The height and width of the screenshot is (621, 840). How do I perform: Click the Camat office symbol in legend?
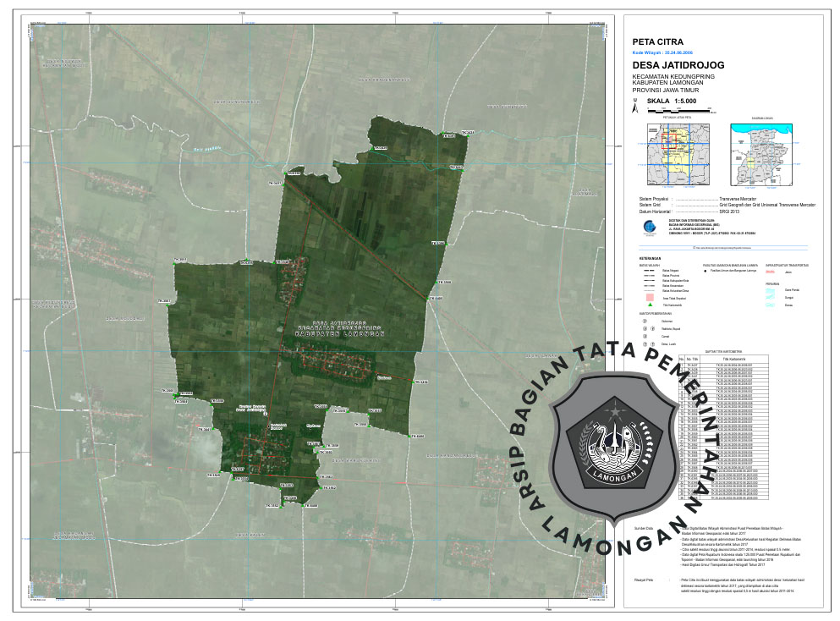pos(645,336)
